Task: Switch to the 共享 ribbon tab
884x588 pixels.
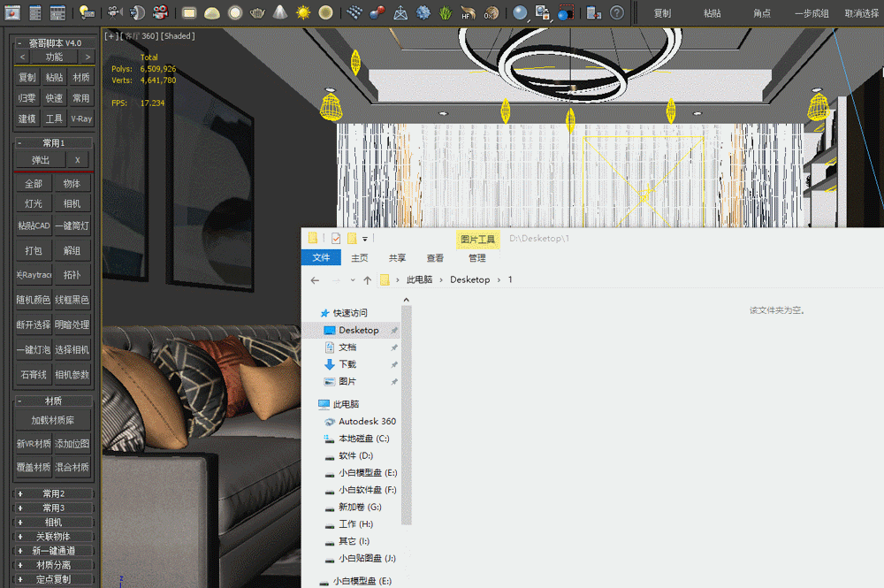Action: [398, 257]
